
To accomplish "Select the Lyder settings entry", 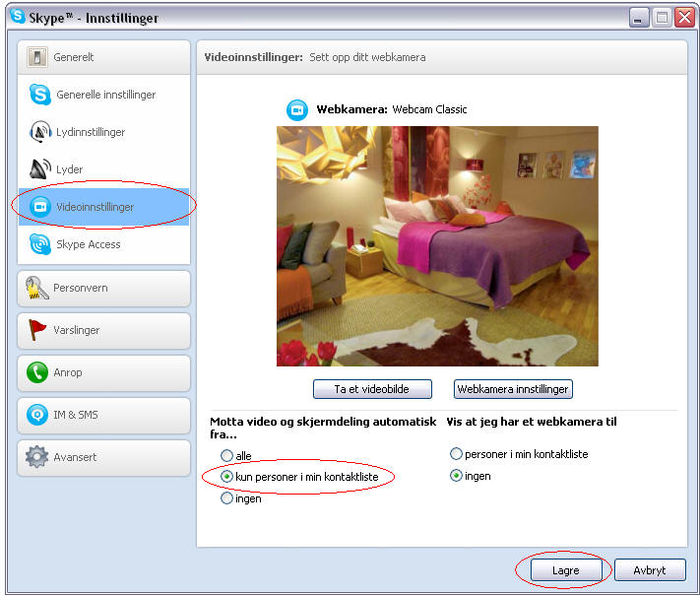I will (103, 169).
